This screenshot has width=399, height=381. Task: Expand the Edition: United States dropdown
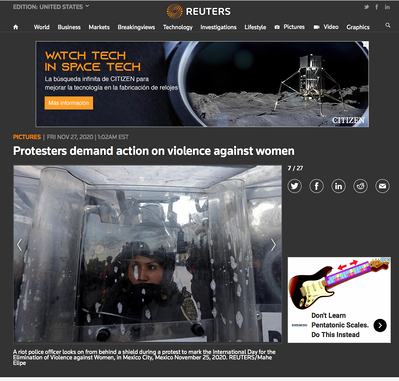click(x=51, y=7)
